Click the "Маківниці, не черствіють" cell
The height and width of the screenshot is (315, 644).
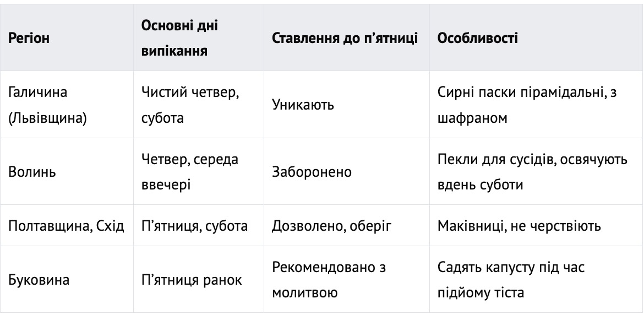pos(519,226)
